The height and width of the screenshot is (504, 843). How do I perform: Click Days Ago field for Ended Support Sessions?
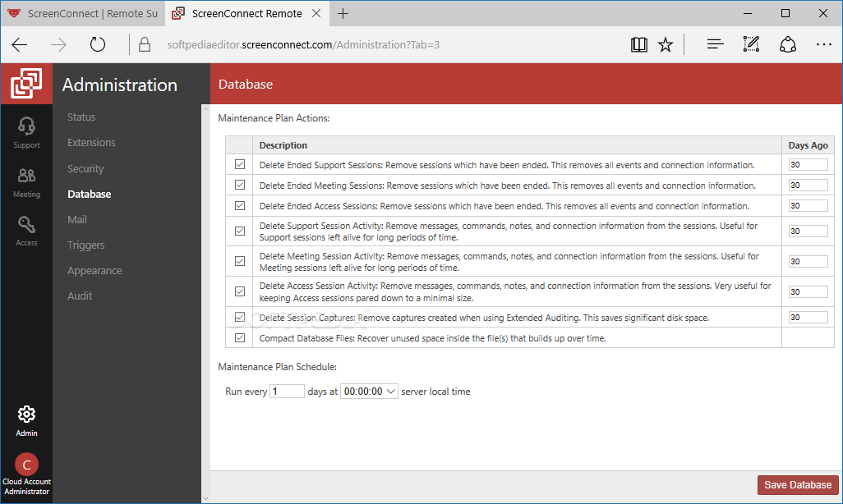pos(808,164)
